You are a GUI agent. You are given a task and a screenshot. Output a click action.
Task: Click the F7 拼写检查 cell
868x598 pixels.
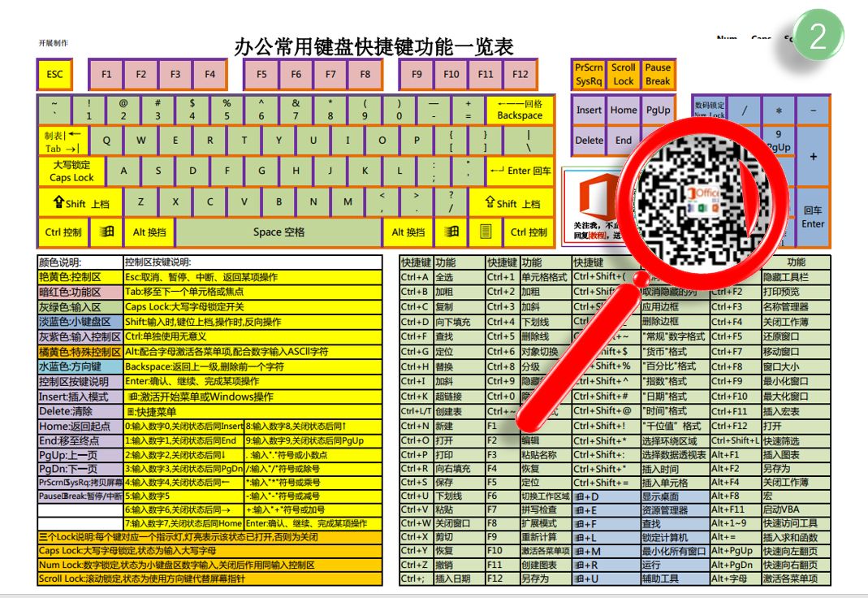(x=528, y=509)
